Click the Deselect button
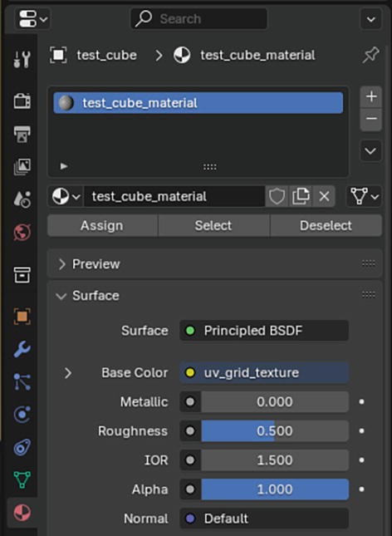392x536 pixels. point(326,225)
